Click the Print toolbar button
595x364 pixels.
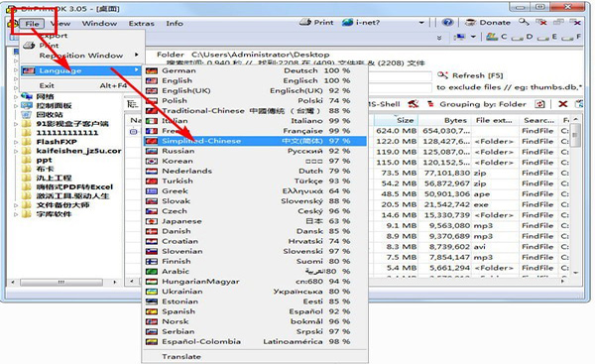point(316,23)
